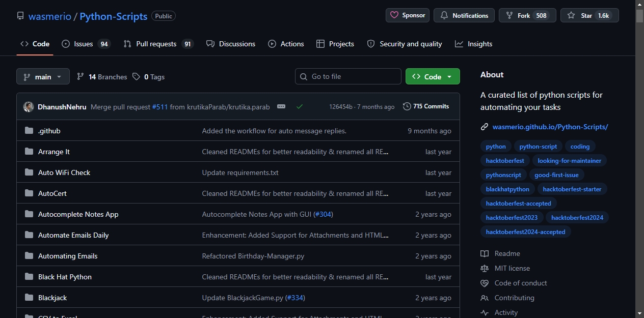Fork the Python-Scripts repository
The height and width of the screenshot is (318, 644).
[527, 15]
